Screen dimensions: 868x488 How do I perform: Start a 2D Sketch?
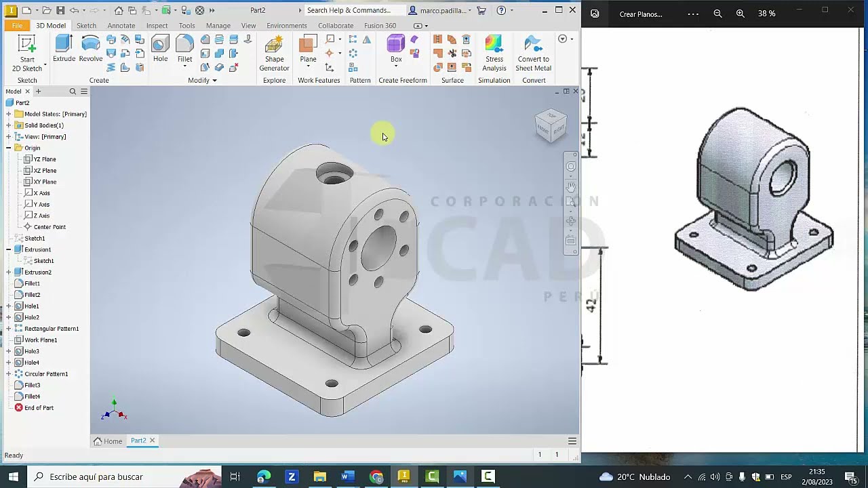(x=26, y=53)
